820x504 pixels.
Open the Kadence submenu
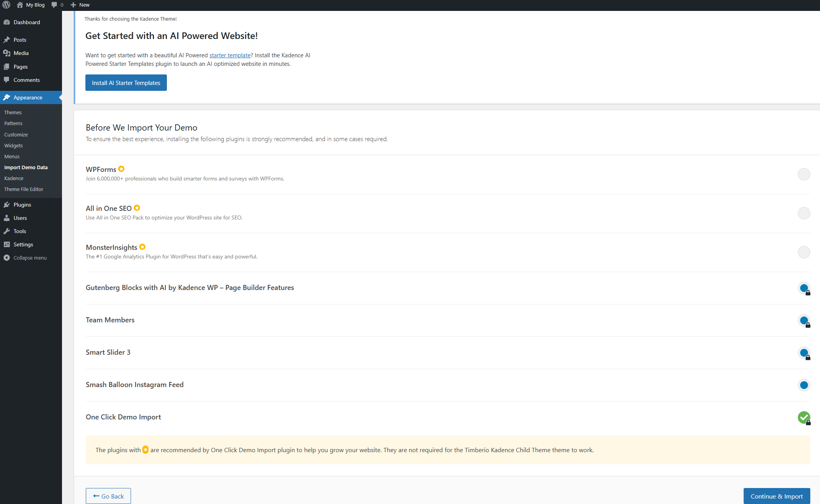[14, 178]
